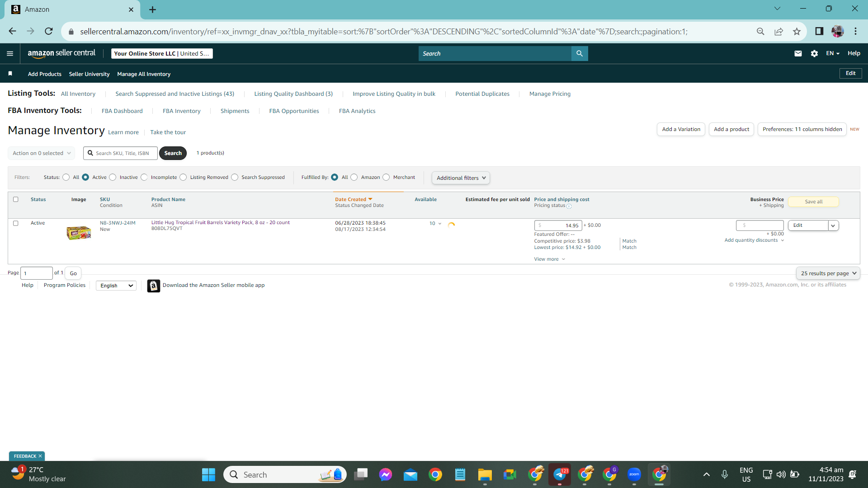
Task: Open the EN language selector in header
Action: [832, 53]
